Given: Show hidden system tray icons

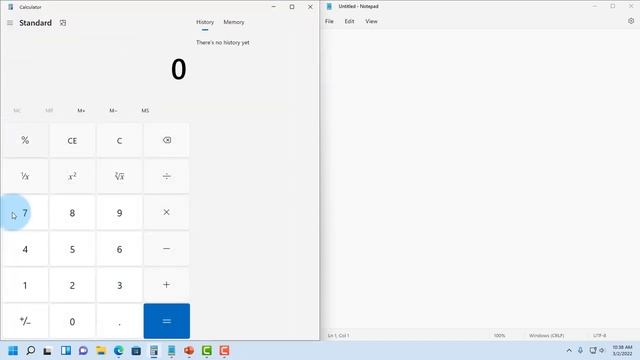Looking at the screenshot, I should click(x=569, y=350).
